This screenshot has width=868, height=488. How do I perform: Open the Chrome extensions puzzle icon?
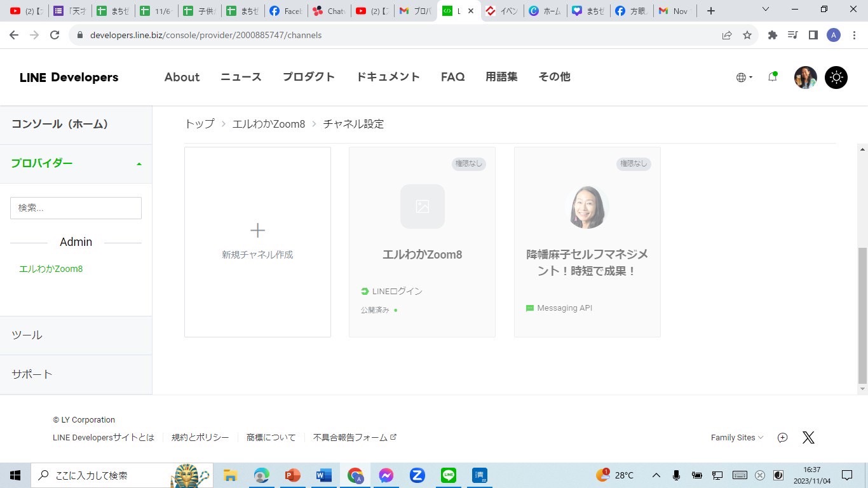pyautogui.click(x=773, y=36)
